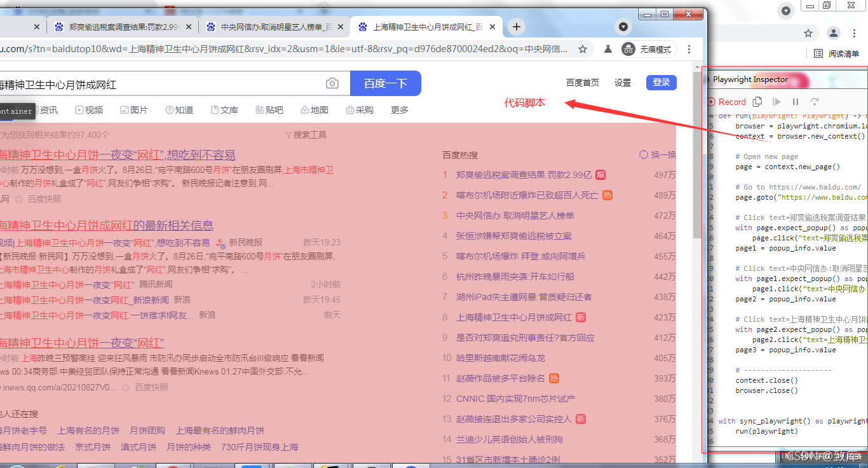Open the 地图 search category

click(x=315, y=110)
